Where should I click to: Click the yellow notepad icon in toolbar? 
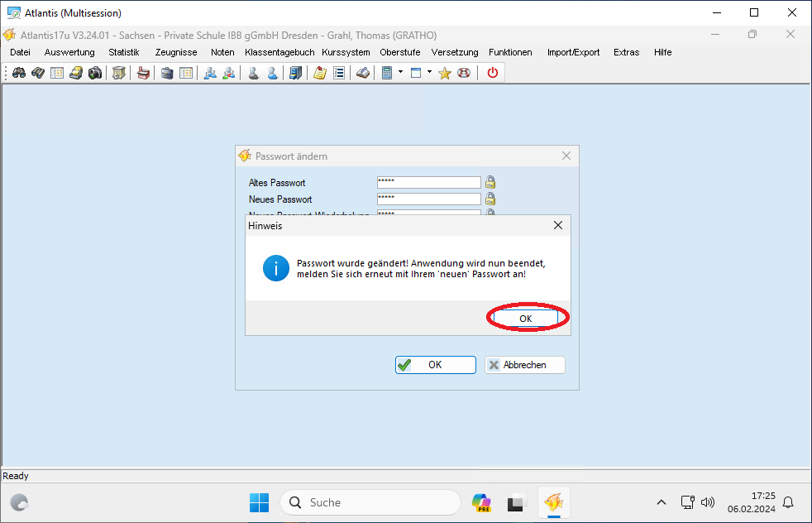click(x=319, y=73)
